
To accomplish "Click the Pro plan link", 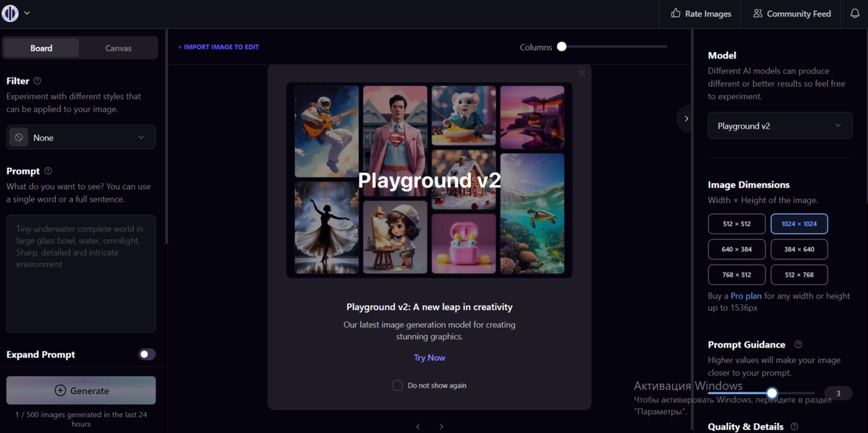I will pyautogui.click(x=746, y=296).
